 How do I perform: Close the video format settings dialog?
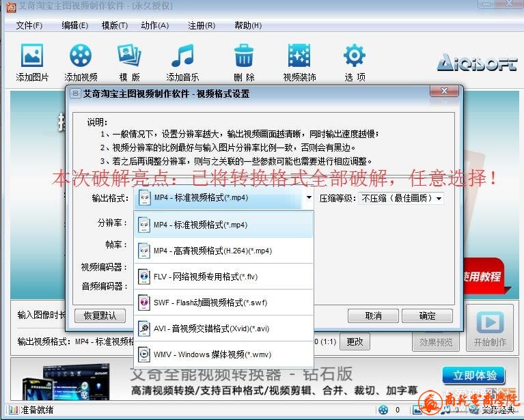pyautogui.click(x=444, y=91)
